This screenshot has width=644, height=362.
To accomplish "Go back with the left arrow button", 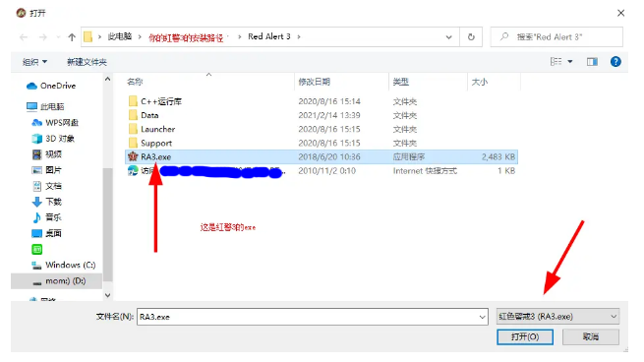I will (24, 37).
